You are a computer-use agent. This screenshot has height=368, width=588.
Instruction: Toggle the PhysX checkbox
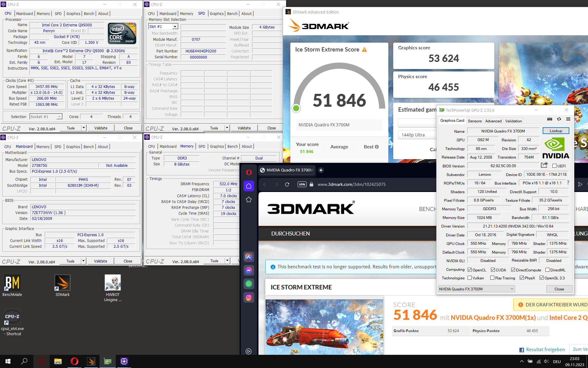point(522,278)
